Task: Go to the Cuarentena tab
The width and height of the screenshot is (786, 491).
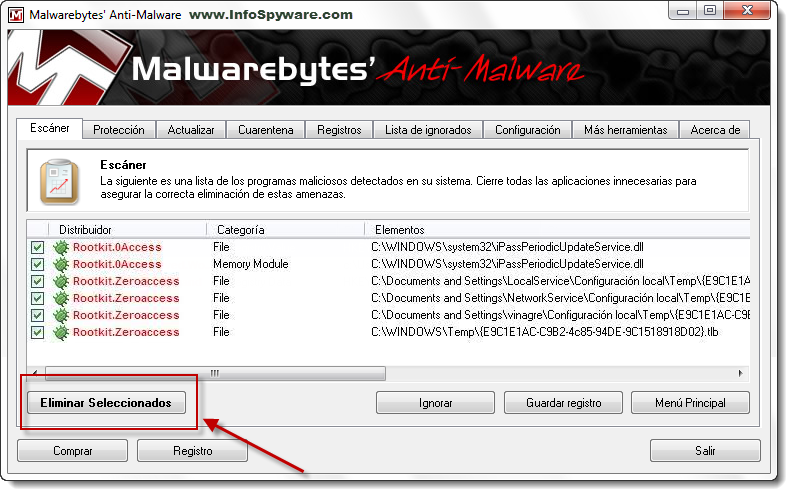Action: (266, 130)
